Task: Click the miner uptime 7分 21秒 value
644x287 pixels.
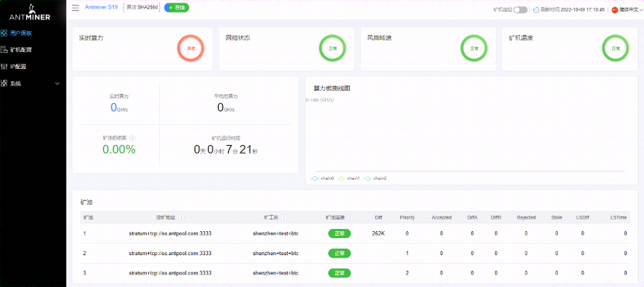Action: pyautogui.click(x=226, y=150)
